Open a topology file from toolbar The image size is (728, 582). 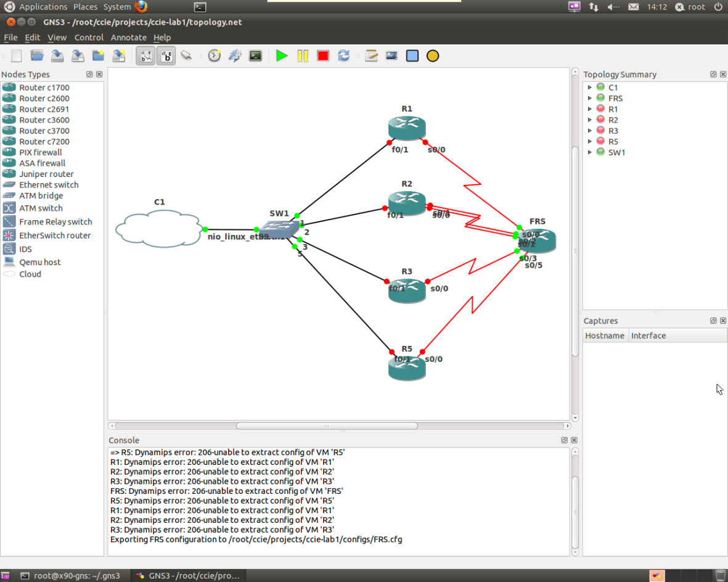click(37, 55)
